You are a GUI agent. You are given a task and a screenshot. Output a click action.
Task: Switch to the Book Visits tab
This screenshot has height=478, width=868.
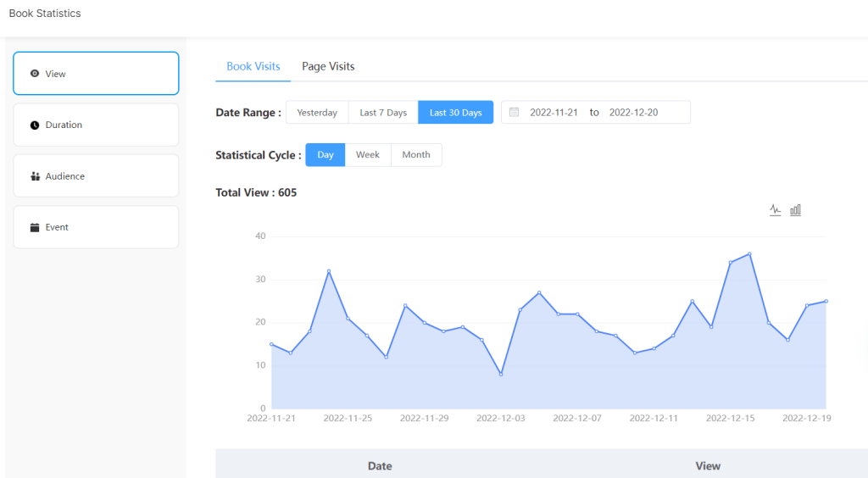[253, 66]
